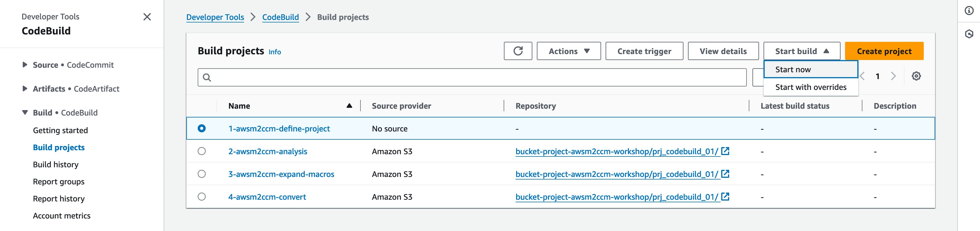Click page number 1 in pagination
This screenshot has width=980, height=231.
pyautogui.click(x=877, y=76)
